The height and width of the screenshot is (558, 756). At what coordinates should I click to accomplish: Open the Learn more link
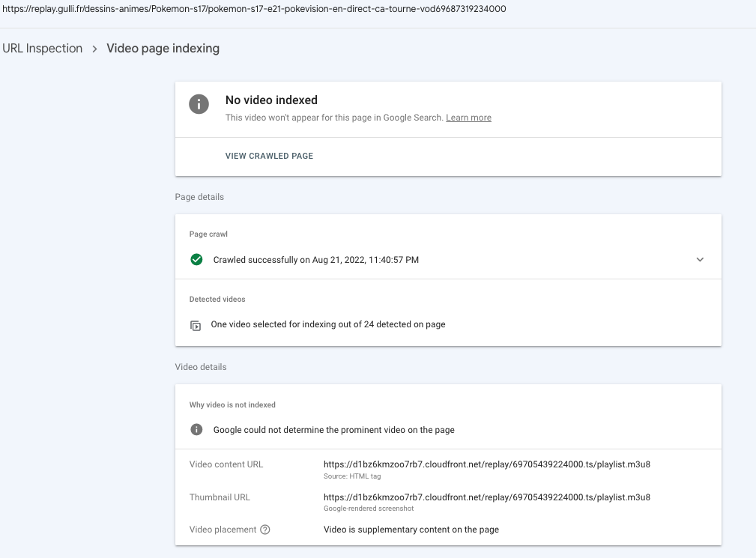468,118
